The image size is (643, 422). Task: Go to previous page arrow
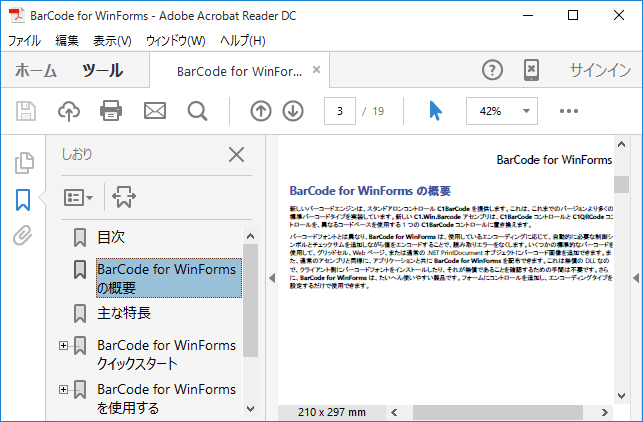pos(261,111)
